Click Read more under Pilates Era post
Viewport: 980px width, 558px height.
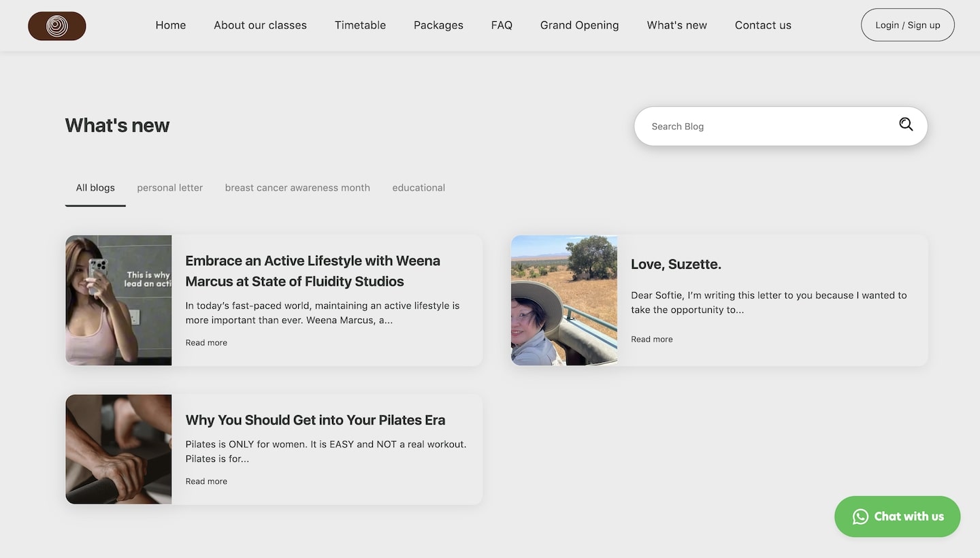206,482
